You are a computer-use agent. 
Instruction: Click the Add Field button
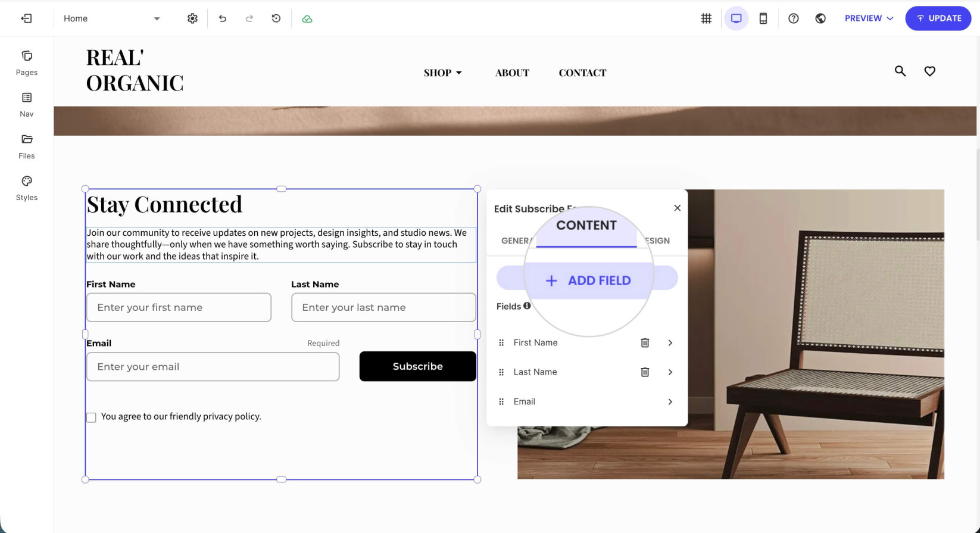click(587, 280)
